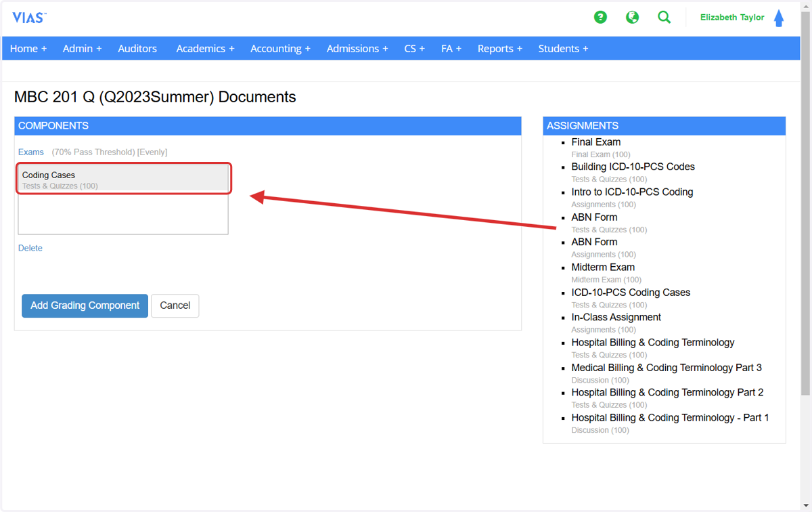Open Elizabeth Taylor user menu
This screenshot has height=512, width=812.
pos(732,18)
